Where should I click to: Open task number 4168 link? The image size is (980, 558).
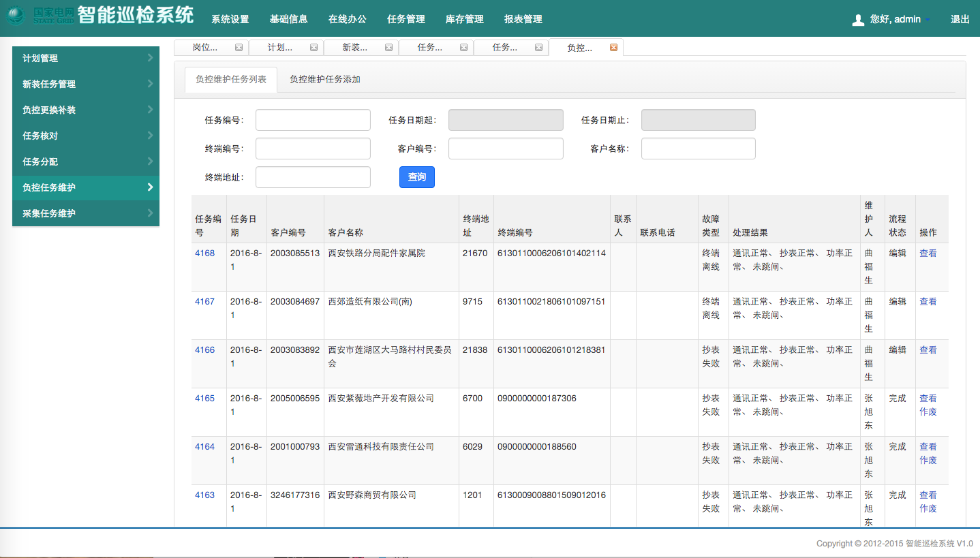click(x=204, y=253)
